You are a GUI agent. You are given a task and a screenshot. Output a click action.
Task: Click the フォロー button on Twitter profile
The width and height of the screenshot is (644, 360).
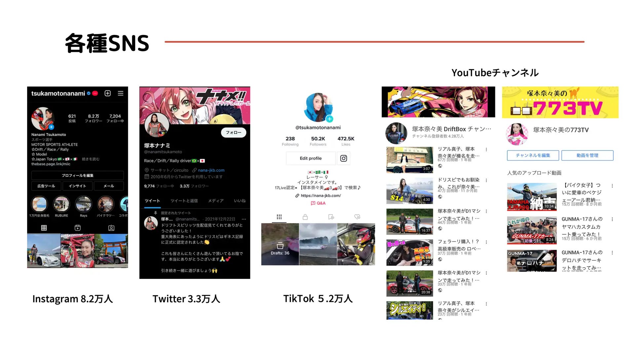coord(233,132)
